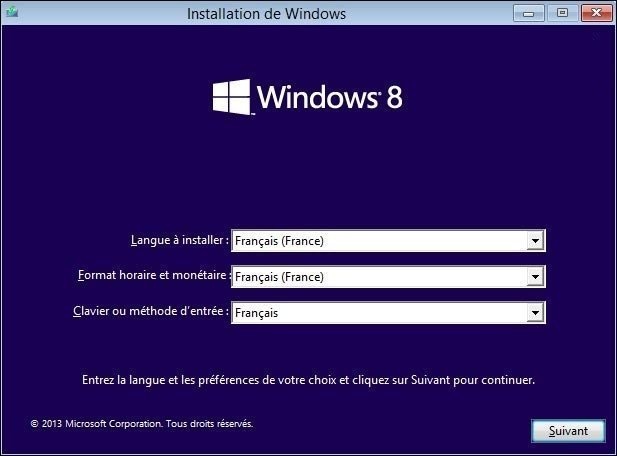This screenshot has height=456, width=617.
Task: Click the Suivant button
Action: tap(568, 431)
